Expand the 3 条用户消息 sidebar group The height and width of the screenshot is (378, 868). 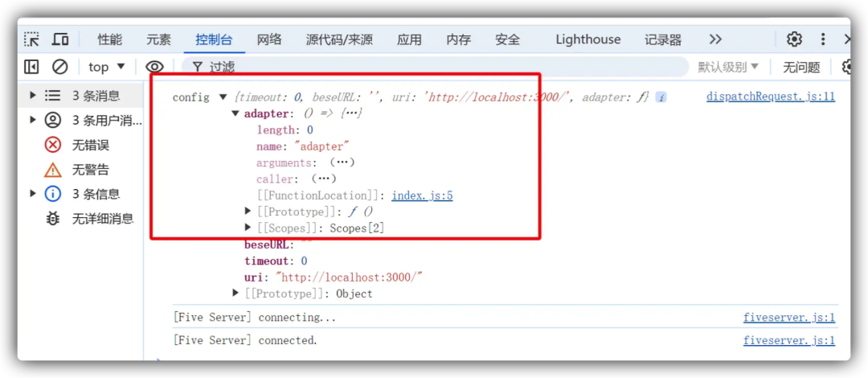(x=33, y=121)
